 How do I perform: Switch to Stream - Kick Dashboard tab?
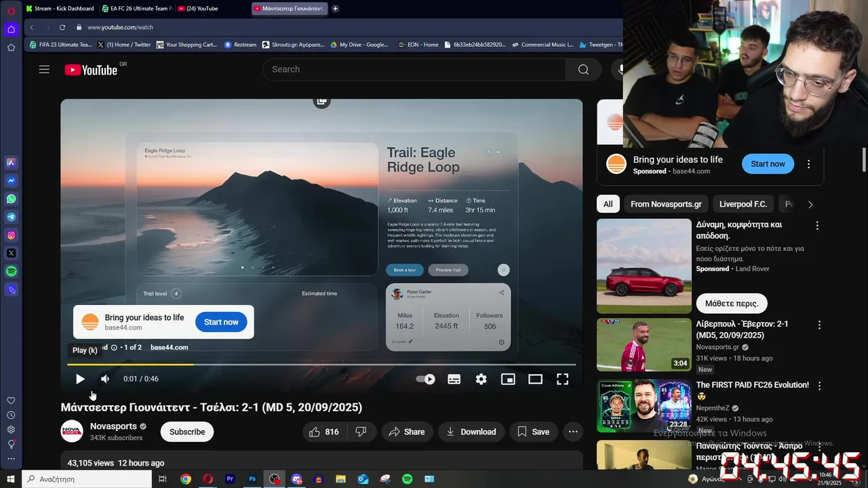click(x=60, y=8)
